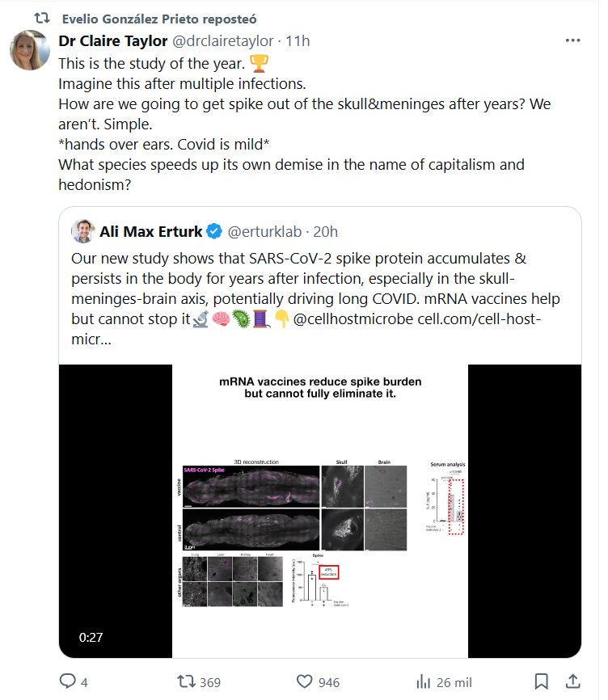Open the three-dot more options menu
This screenshot has width=608, height=700.
(572, 41)
